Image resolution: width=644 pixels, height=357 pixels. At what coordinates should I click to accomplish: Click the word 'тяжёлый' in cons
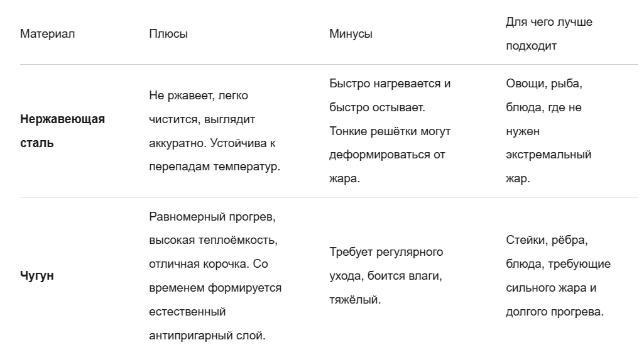point(354,300)
